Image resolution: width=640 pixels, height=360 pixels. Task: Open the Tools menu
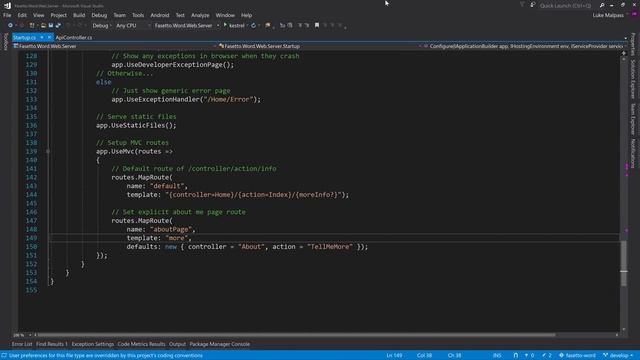click(138, 15)
